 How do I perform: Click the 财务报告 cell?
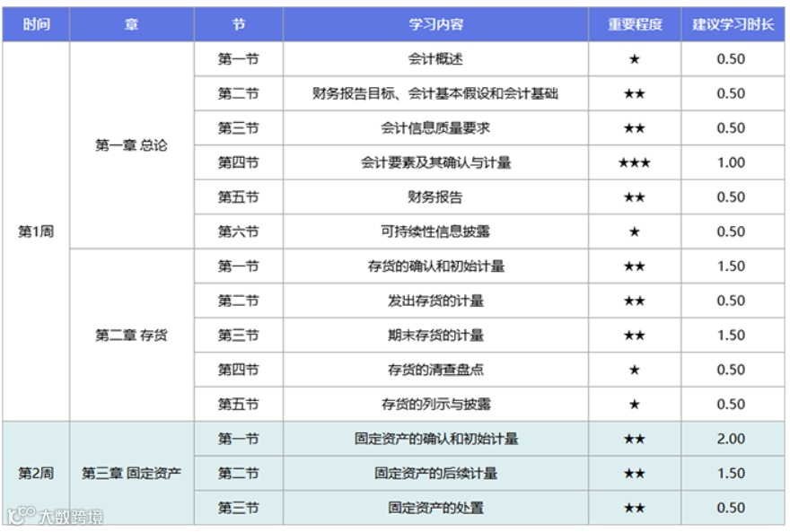click(435, 196)
